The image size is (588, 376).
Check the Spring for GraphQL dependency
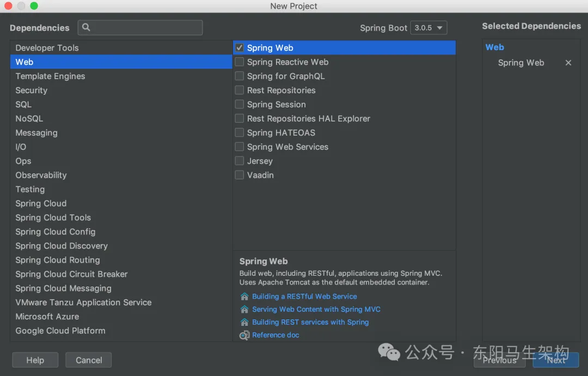pos(240,76)
